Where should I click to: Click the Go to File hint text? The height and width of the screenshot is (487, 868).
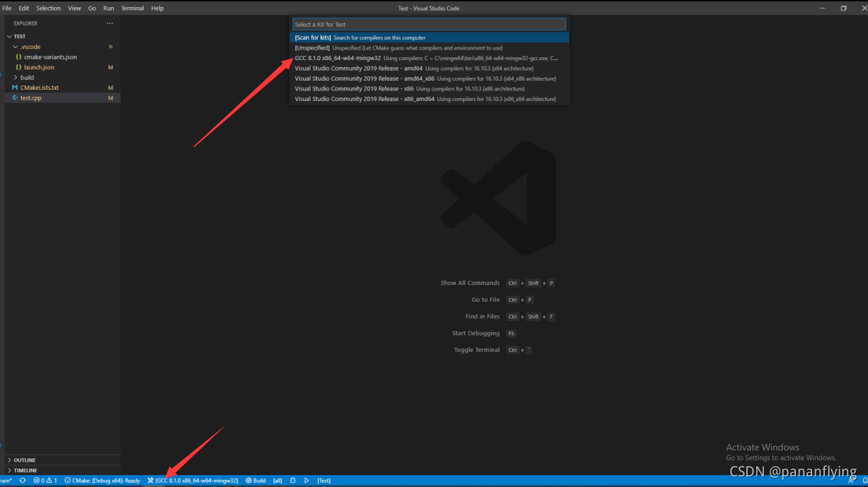coord(486,300)
